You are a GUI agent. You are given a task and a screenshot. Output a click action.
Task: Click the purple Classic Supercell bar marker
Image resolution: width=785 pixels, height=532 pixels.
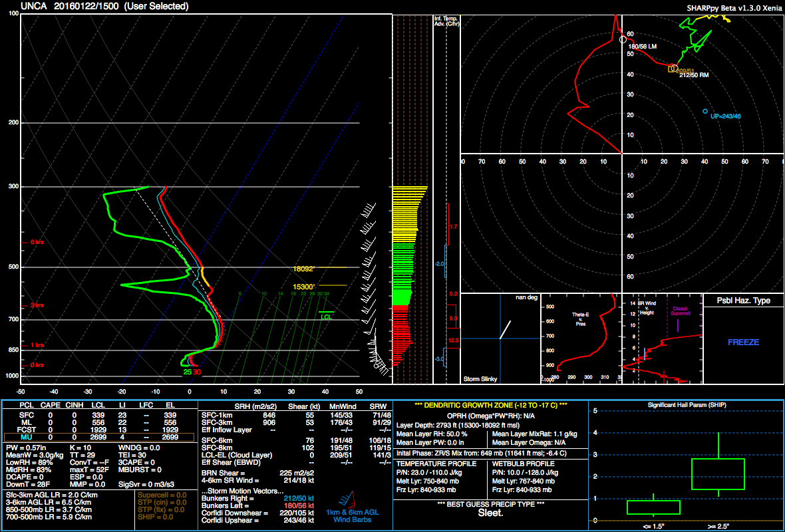pos(678,325)
